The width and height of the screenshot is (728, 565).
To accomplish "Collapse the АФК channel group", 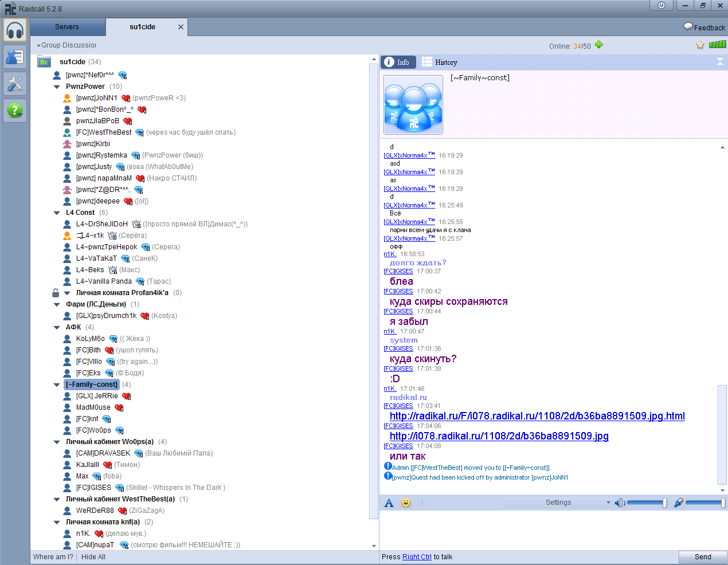I will (57, 327).
